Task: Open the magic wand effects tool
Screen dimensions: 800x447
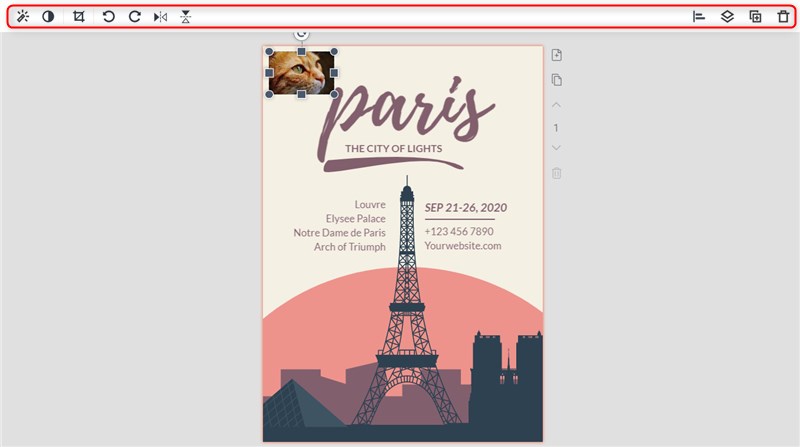Action: click(22, 17)
